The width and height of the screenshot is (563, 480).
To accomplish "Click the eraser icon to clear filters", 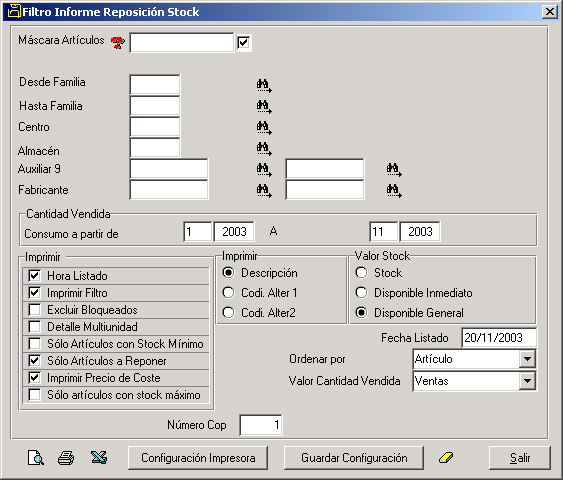I will coord(446,458).
